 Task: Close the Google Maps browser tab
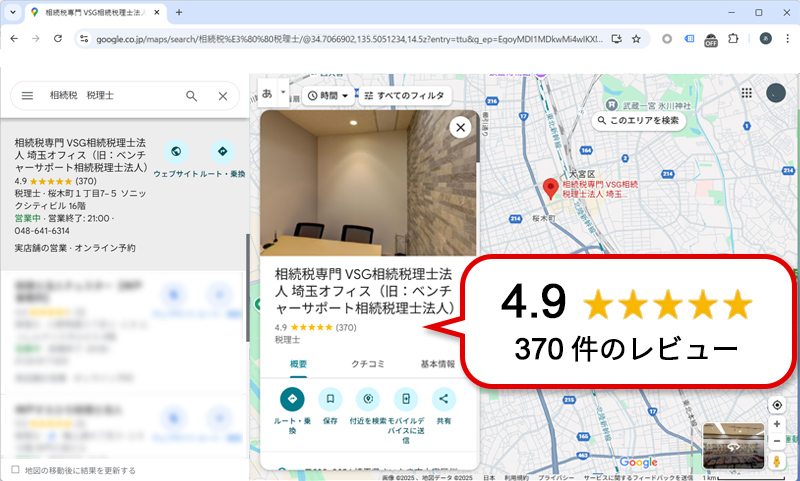158,12
